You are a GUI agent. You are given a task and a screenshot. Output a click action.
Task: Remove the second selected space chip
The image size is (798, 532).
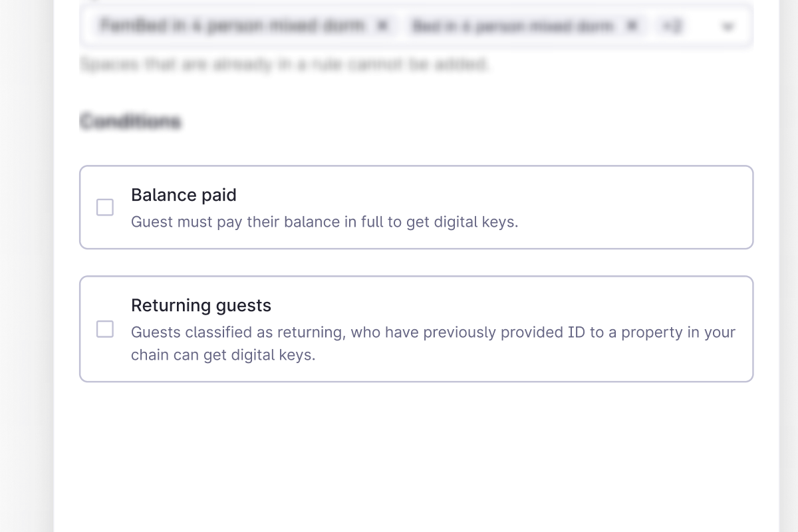click(x=631, y=26)
